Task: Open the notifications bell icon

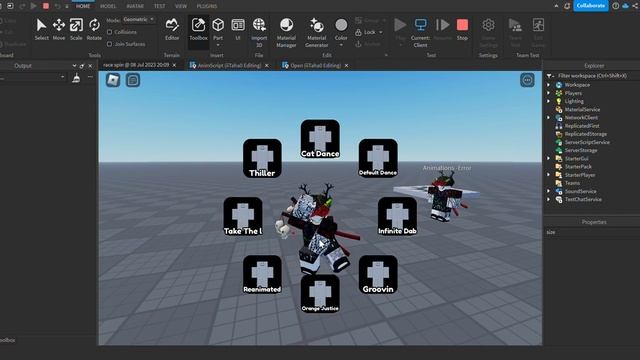Action: [567, 6]
